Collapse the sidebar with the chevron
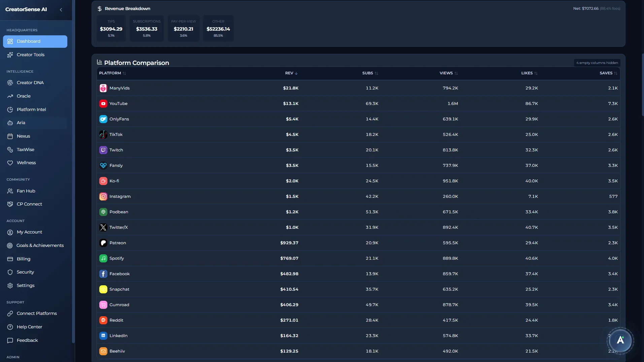The image size is (644, 362). (x=61, y=10)
